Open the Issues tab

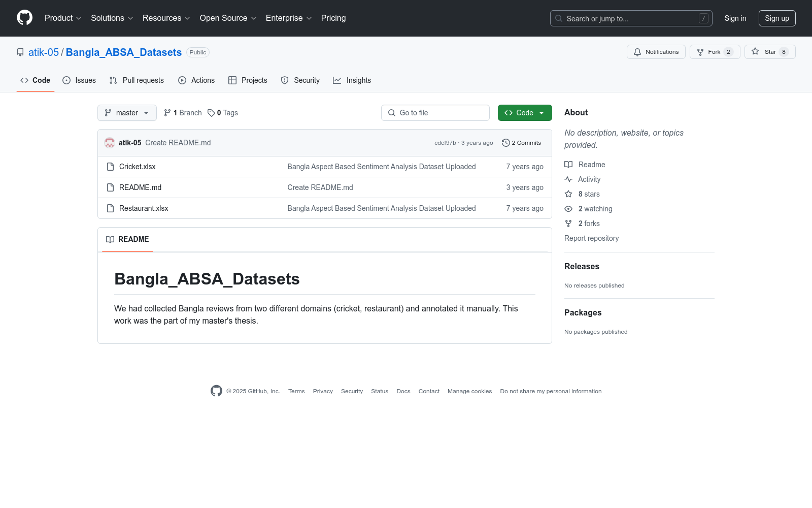(79, 80)
